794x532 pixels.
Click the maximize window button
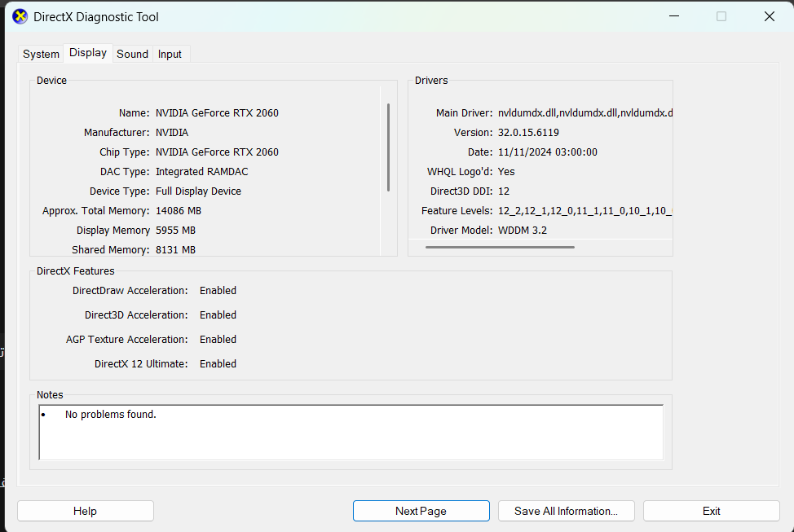pyautogui.click(x=721, y=16)
